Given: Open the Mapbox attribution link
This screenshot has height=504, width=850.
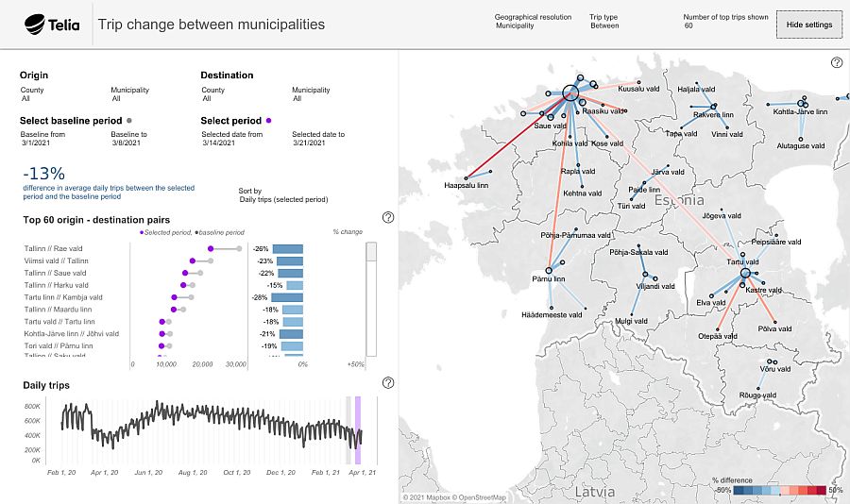Looking at the screenshot, I should click(x=427, y=497).
